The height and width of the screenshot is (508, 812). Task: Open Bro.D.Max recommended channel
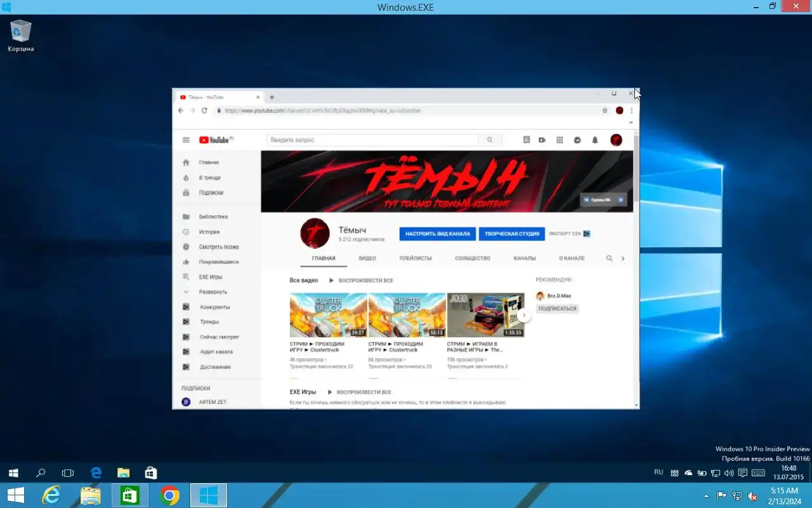point(553,296)
